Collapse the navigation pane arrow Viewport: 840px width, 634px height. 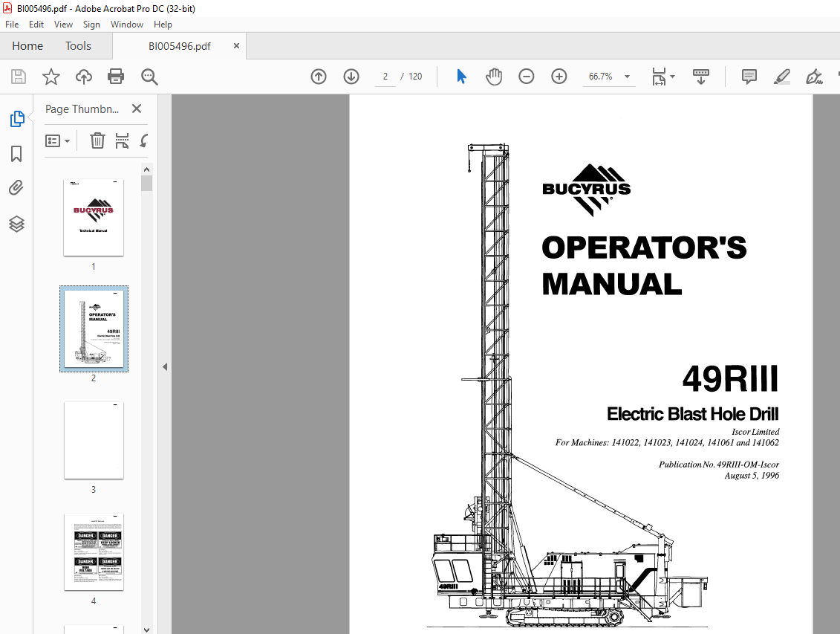tap(165, 367)
